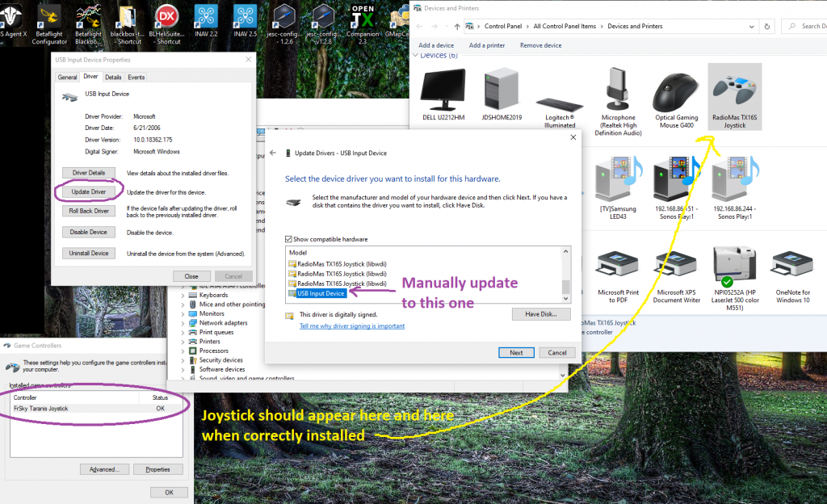The width and height of the screenshot is (827, 504).
Task: Toggle Show compatible hardware checkbox
Action: 288,239
